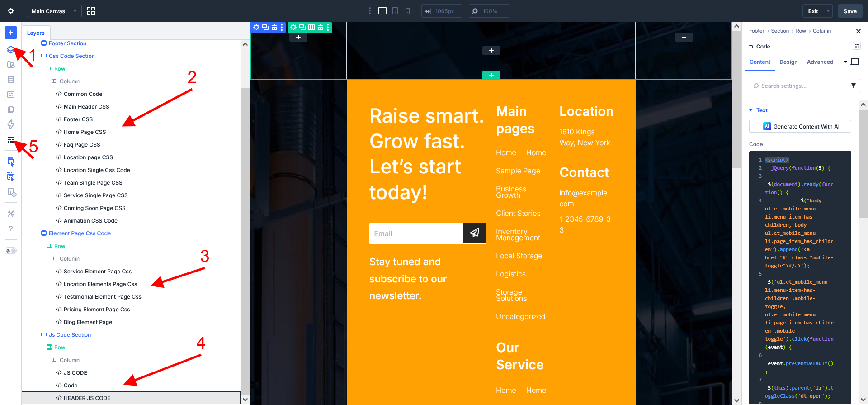The height and width of the screenshot is (405, 868).
Task: Select the HEADER JS CODE layer
Action: pyautogui.click(x=131, y=398)
